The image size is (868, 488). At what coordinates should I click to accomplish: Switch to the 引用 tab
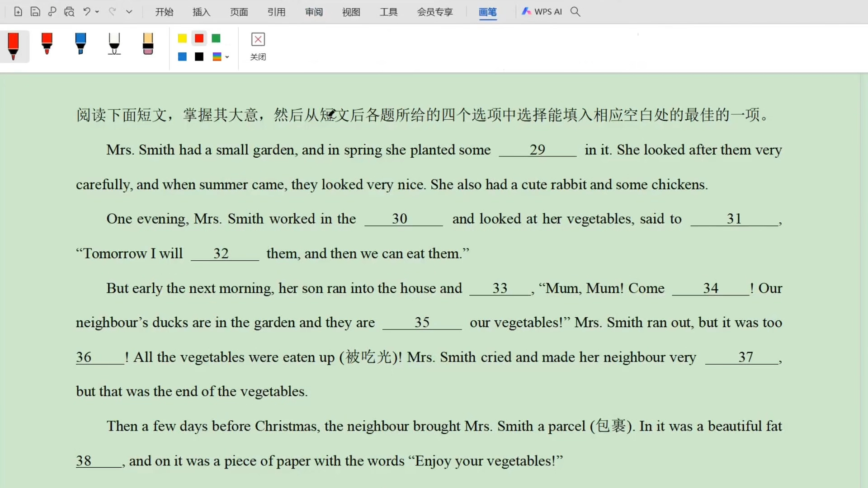[x=277, y=12]
